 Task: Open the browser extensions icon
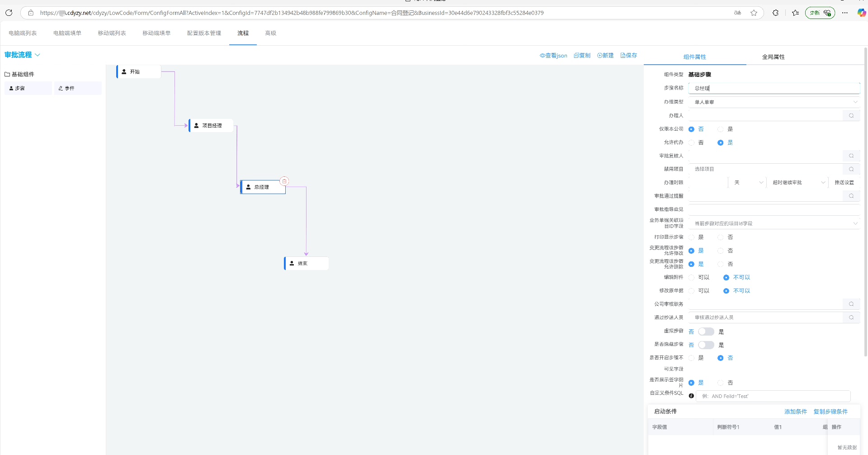tap(775, 13)
